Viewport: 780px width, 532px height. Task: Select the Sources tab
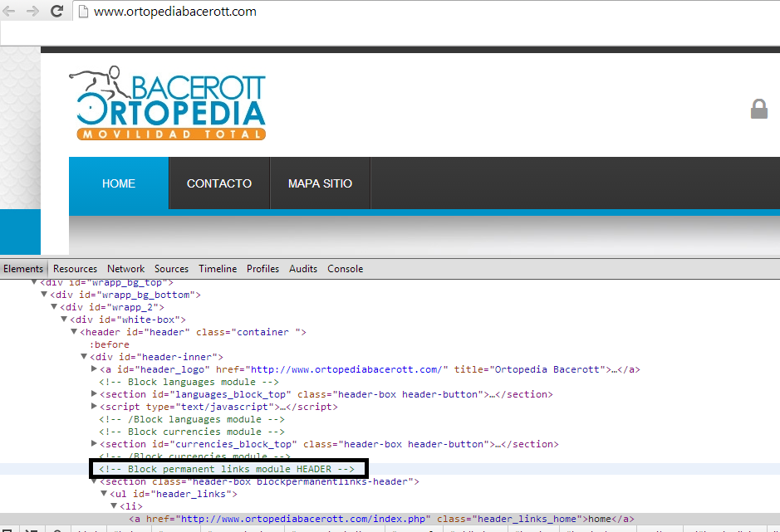click(x=171, y=269)
